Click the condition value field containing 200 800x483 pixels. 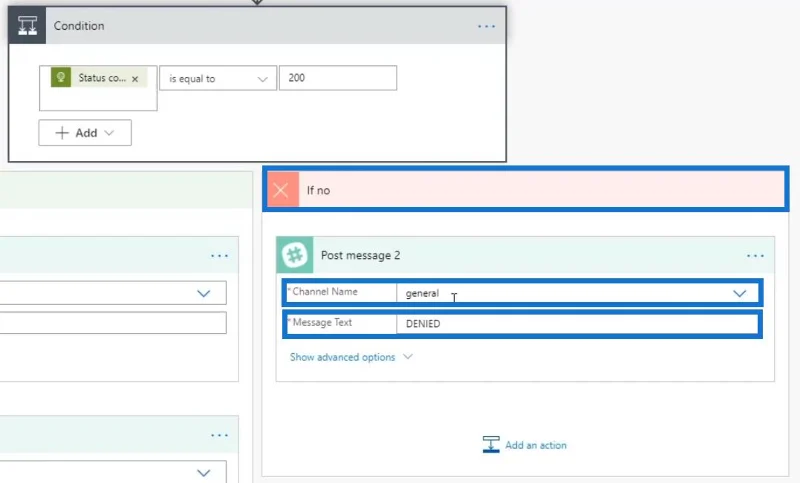pyautogui.click(x=338, y=78)
